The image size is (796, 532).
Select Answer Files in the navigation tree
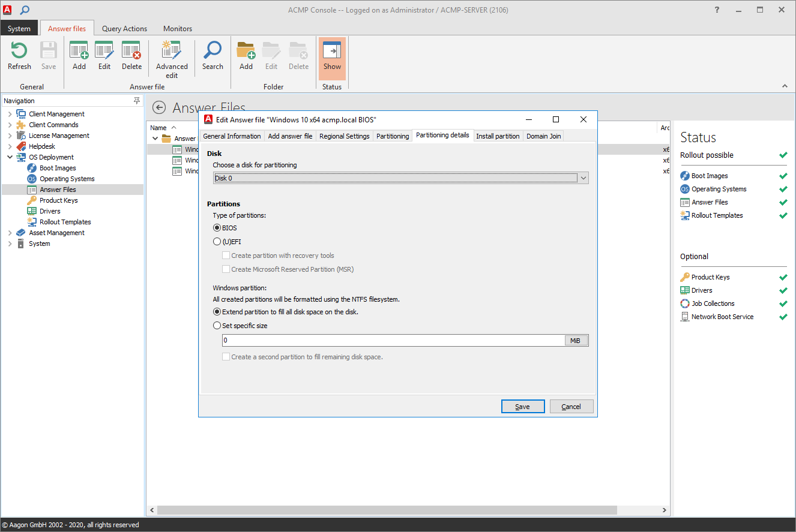58,190
